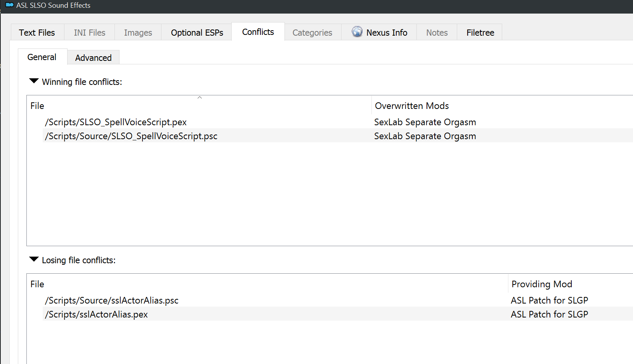
Task: Collapse the Winning file conflicts section
Action: (x=34, y=81)
